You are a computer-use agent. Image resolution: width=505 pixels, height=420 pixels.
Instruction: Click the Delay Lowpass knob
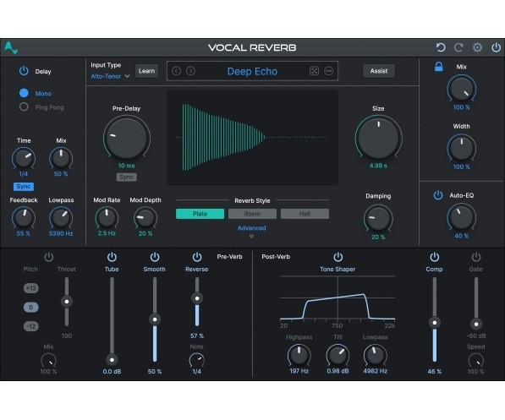click(61, 218)
